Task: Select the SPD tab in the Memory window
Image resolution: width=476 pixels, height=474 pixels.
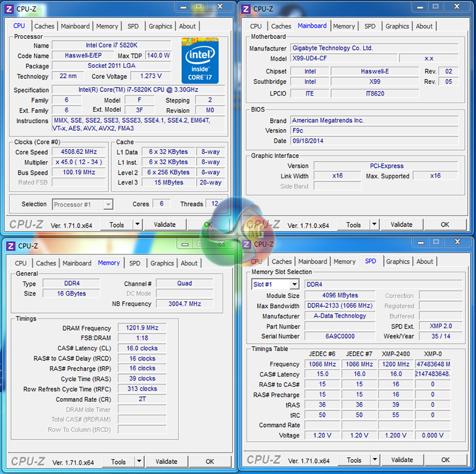Action: [134, 263]
